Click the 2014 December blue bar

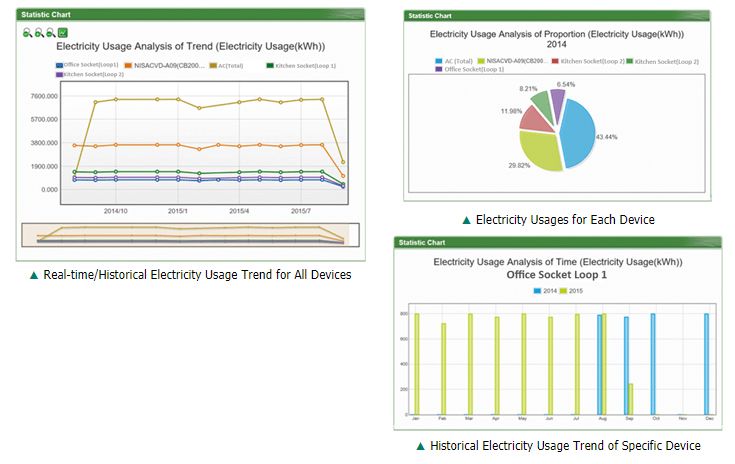[x=706, y=364]
